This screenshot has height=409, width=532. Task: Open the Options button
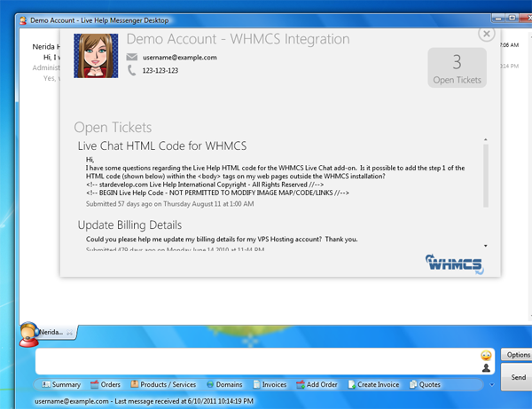[516, 355]
